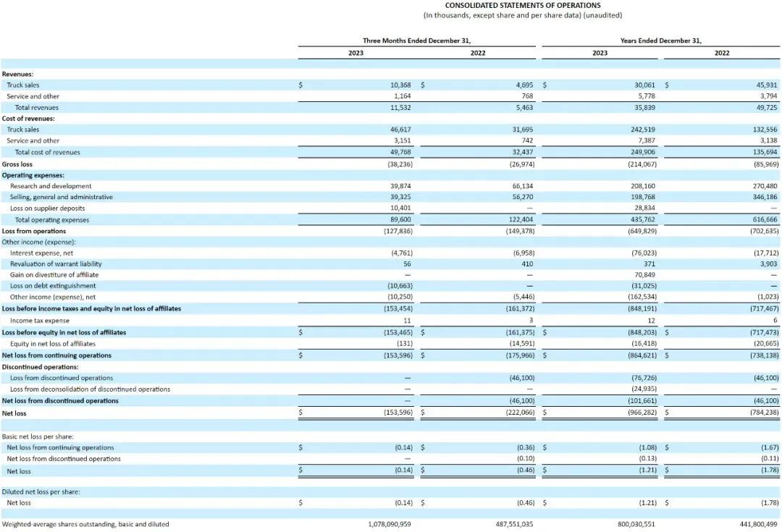Select the value 346,186 SG&A 2022
Viewport: 782px width, 532px height.
click(765, 197)
